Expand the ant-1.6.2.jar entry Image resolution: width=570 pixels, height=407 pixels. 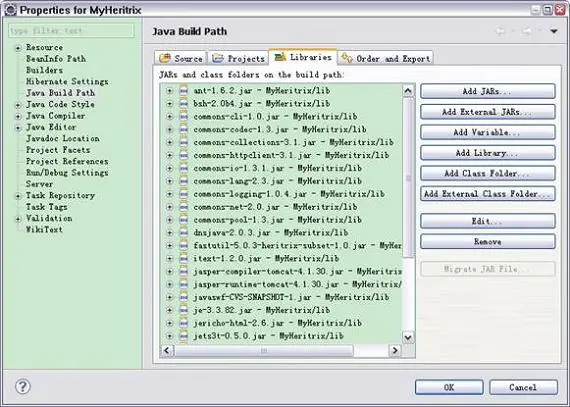(169, 90)
